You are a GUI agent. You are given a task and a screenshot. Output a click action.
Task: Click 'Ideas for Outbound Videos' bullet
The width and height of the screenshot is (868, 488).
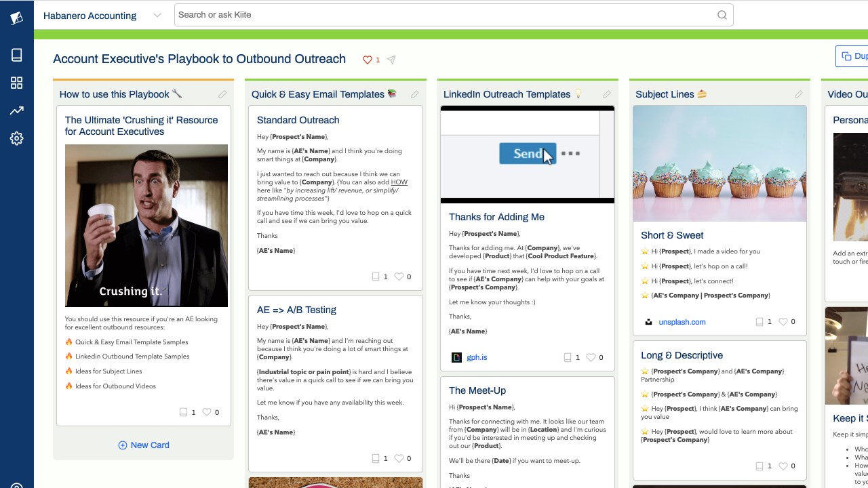coord(115,386)
